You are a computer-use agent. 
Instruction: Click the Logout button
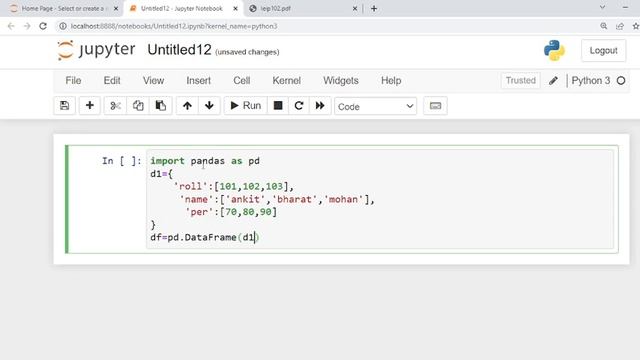(x=603, y=51)
